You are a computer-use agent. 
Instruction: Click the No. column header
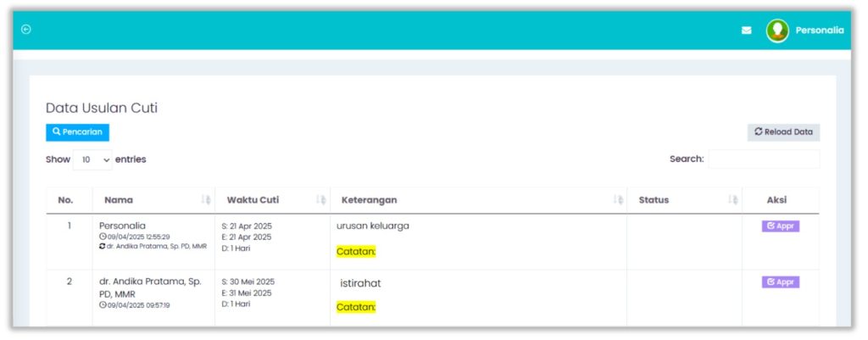(x=66, y=200)
